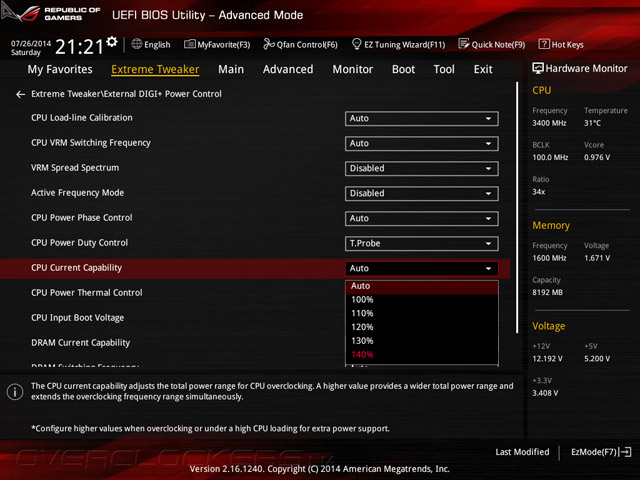Click memory capacity 8192 MB
The height and width of the screenshot is (480, 640).
click(547, 293)
